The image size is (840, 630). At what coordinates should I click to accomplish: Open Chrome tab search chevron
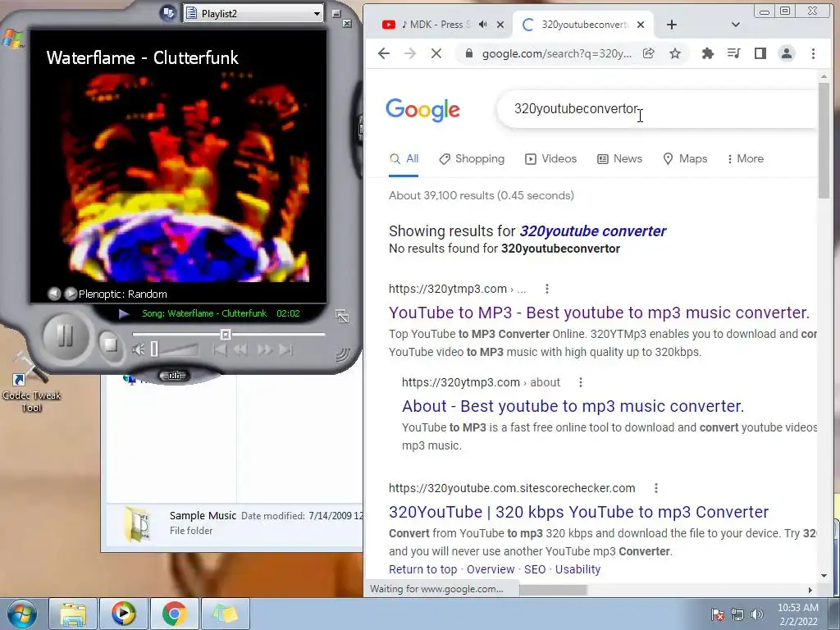(x=736, y=25)
